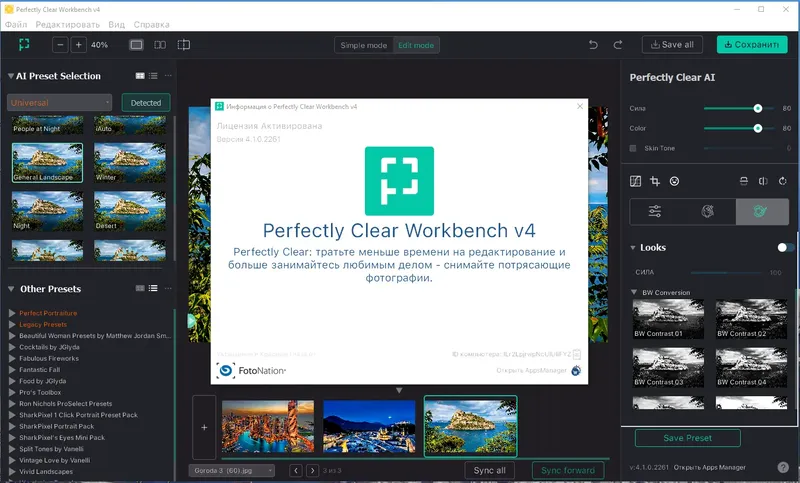This screenshot has height=483, width=800.
Task: Copy computer ID in about dialog
Action: 577,354
